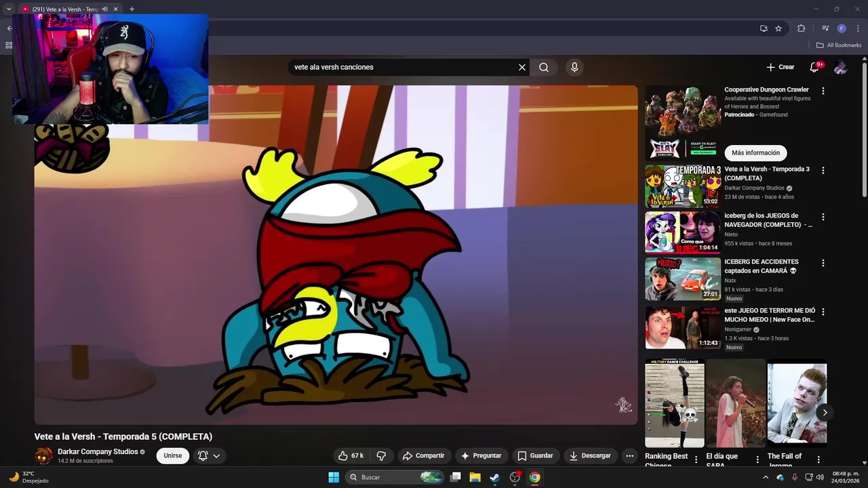
Task: Click the Unirse join button
Action: coord(173,455)
